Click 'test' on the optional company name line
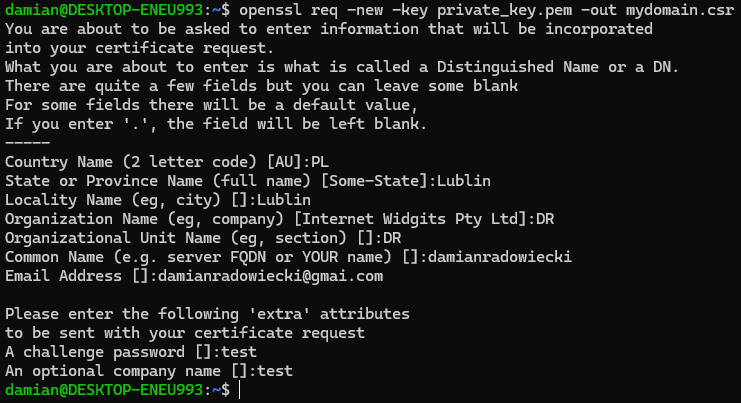 274,371
